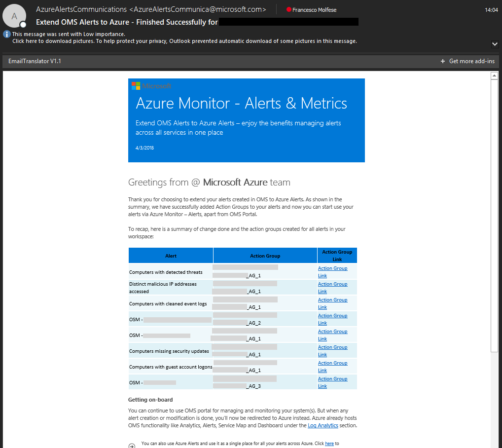Select the "Computers with guest account logons" cell

[x=171, y=367]
